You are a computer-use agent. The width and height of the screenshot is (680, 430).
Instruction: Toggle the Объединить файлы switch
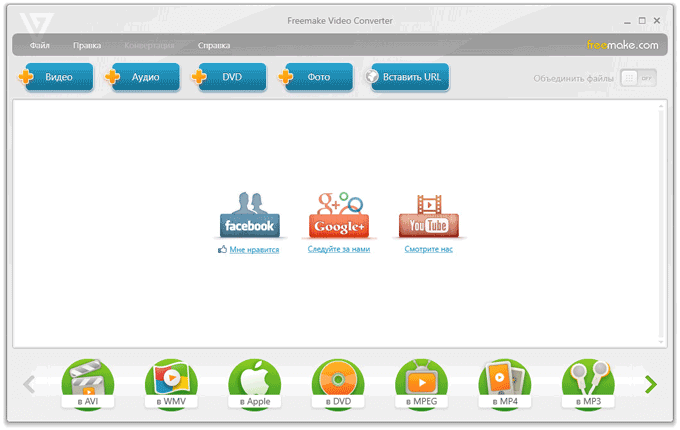click(x=638, y=78)
